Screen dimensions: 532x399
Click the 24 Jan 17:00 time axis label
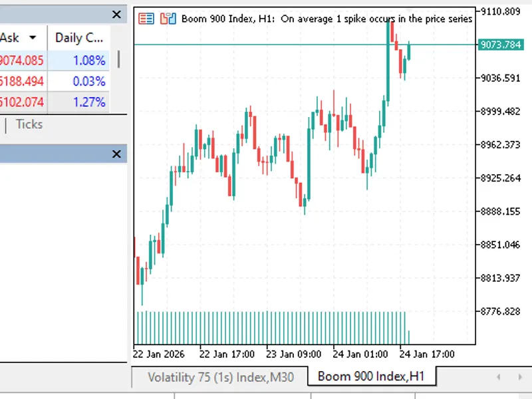(x=427, y=354)
